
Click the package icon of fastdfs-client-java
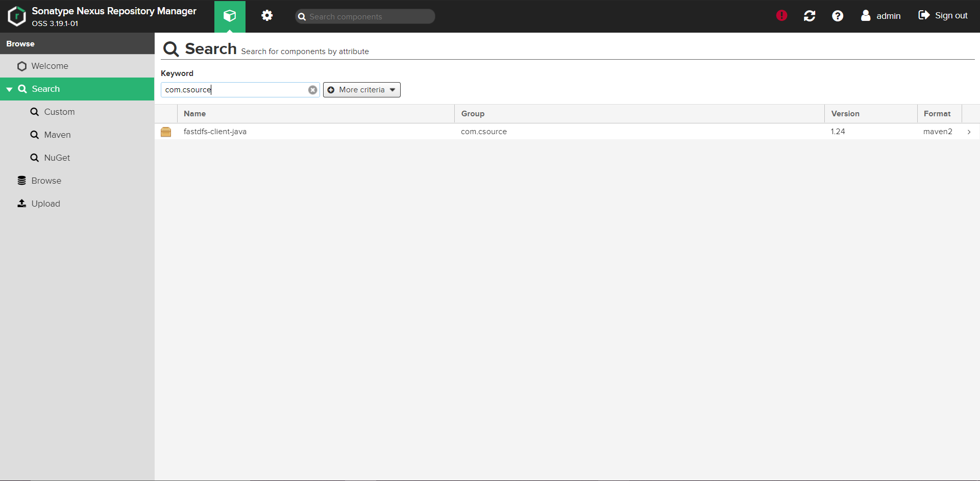point(166,132)
